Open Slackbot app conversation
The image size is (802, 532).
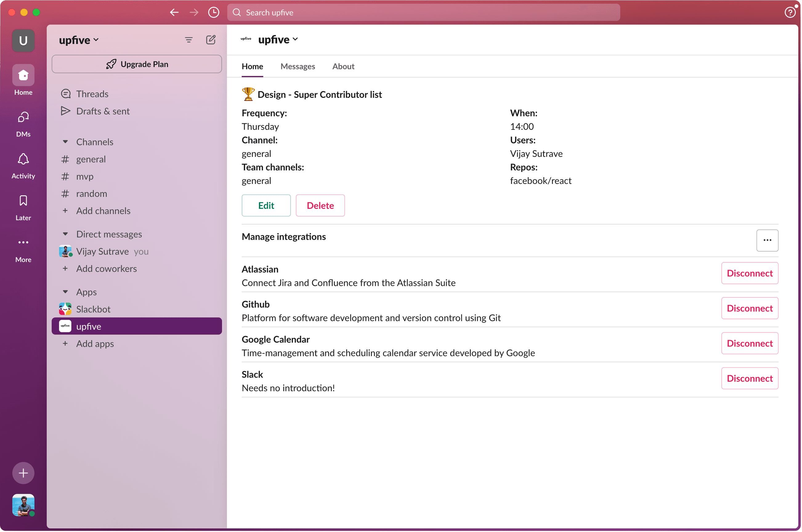tap(137, 309)
